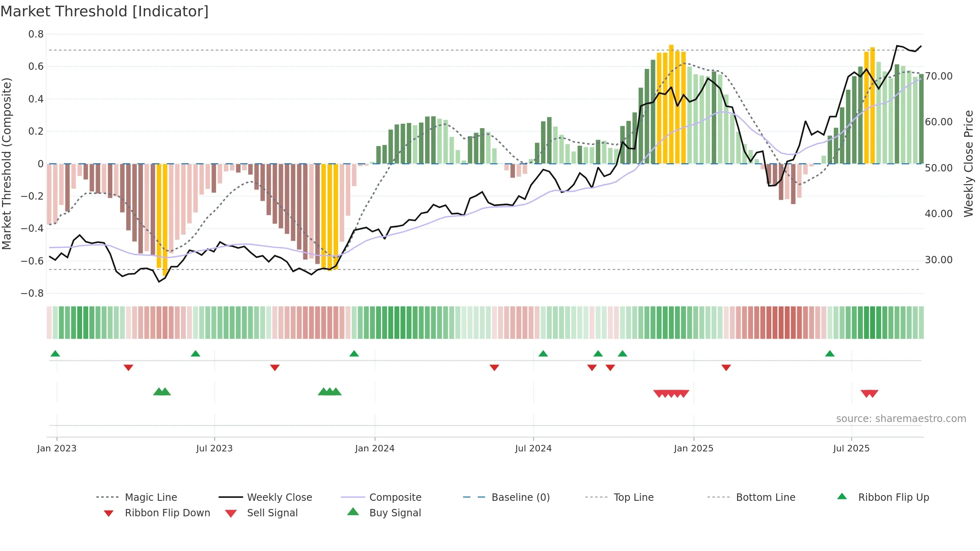This screenshot has height=551, width=980.
Task: Click the 'Jul 2023' x-axis label
Action: [214, 448]
